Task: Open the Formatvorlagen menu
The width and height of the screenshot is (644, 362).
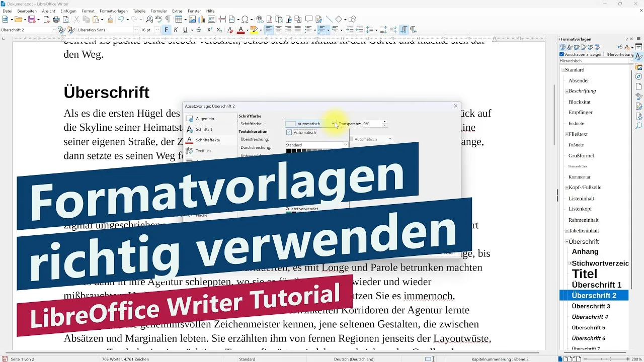Action: pyautogui.click(x=114, y=11)
